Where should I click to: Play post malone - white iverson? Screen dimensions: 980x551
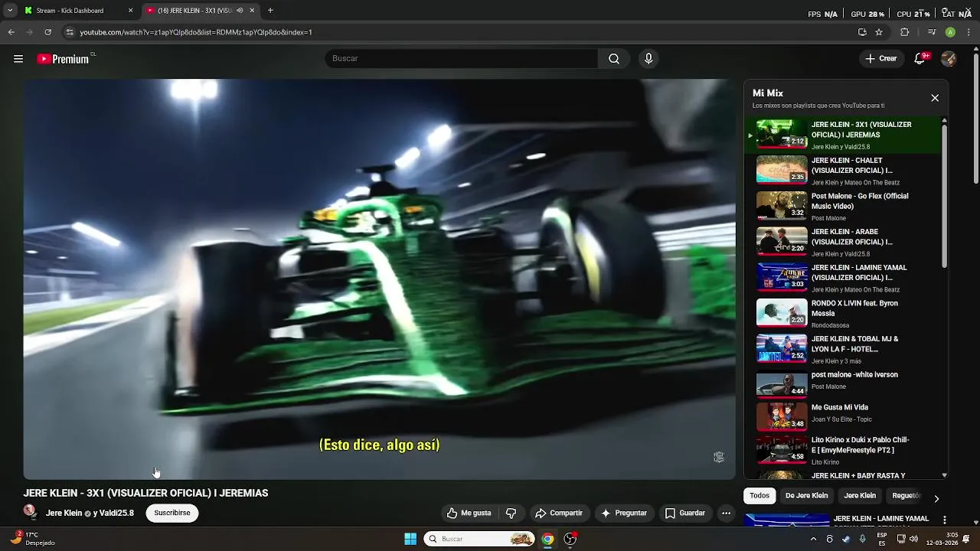point(842,385)
